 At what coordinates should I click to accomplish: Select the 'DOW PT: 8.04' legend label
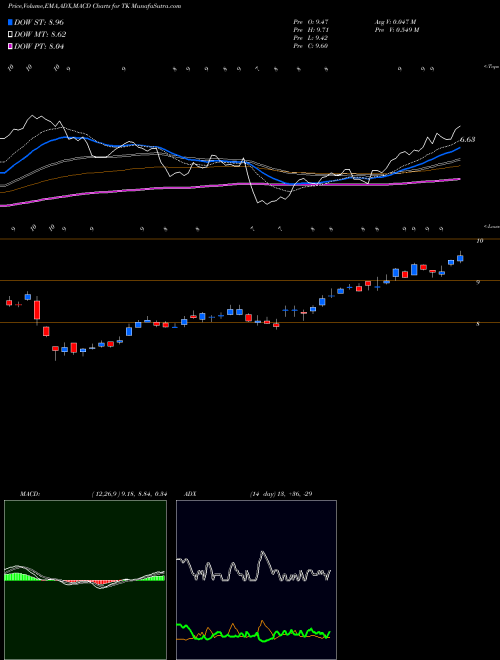[x=39, y=47]
